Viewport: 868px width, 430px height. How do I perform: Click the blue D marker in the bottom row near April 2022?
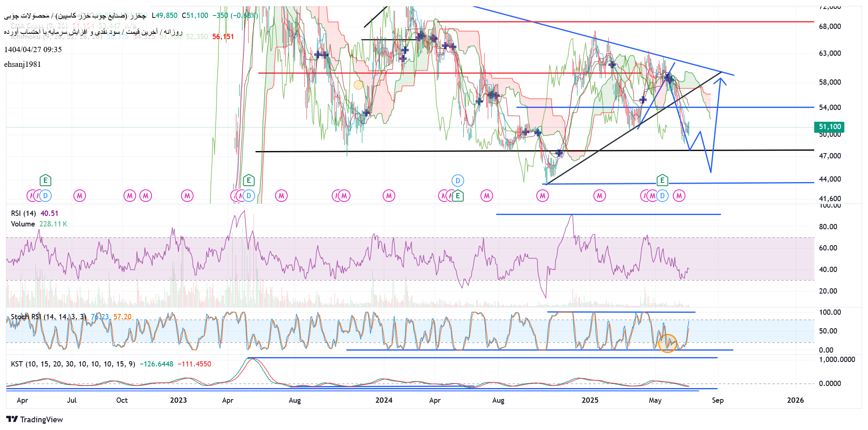[x=45, y=196]
